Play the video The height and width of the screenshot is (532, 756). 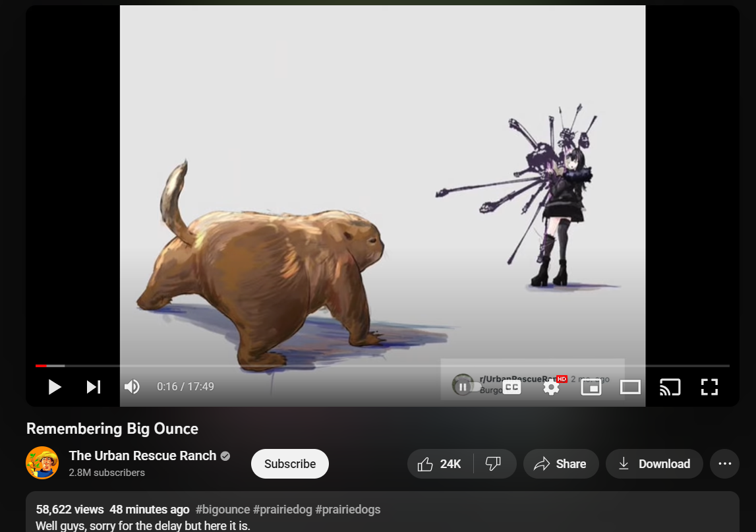[x=55, y=387]
